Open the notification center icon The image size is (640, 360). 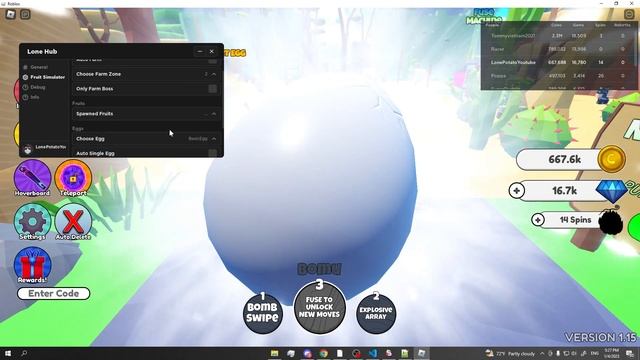coord(630,353)
